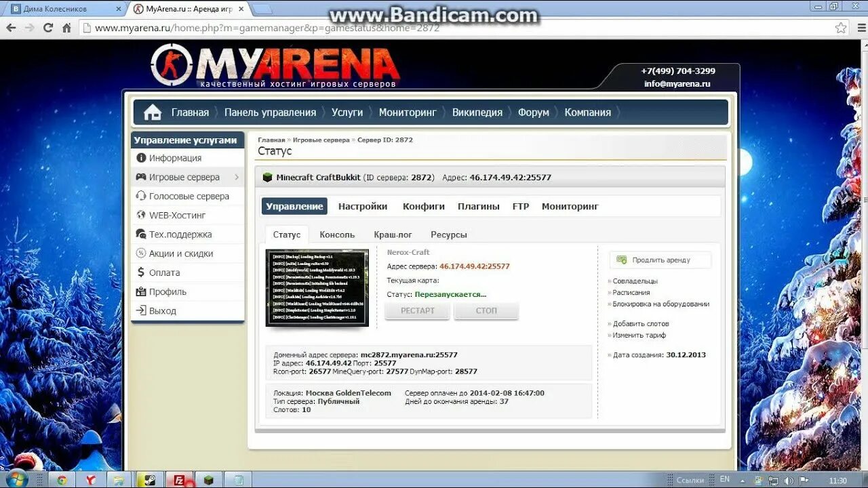Viewport: 868px width, 488px height.
Task: Open the FTP tab
Action: (x=521, y=206)
